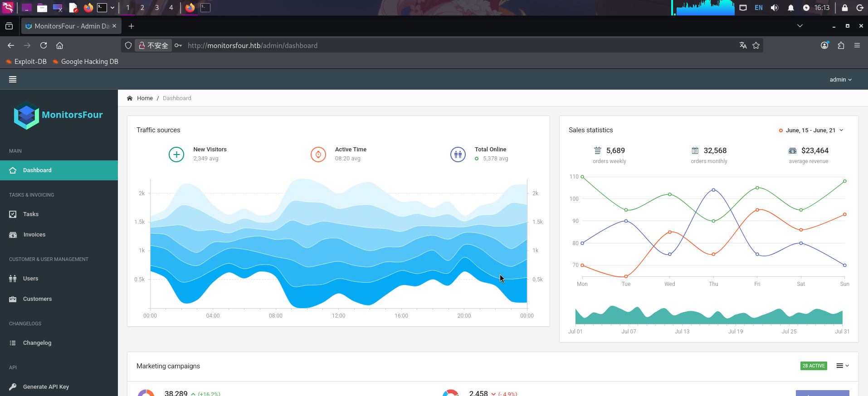The width and height of the screenshot is (868, 396).
Task: Open Marketing campaigns options menu
Action: 843,366
